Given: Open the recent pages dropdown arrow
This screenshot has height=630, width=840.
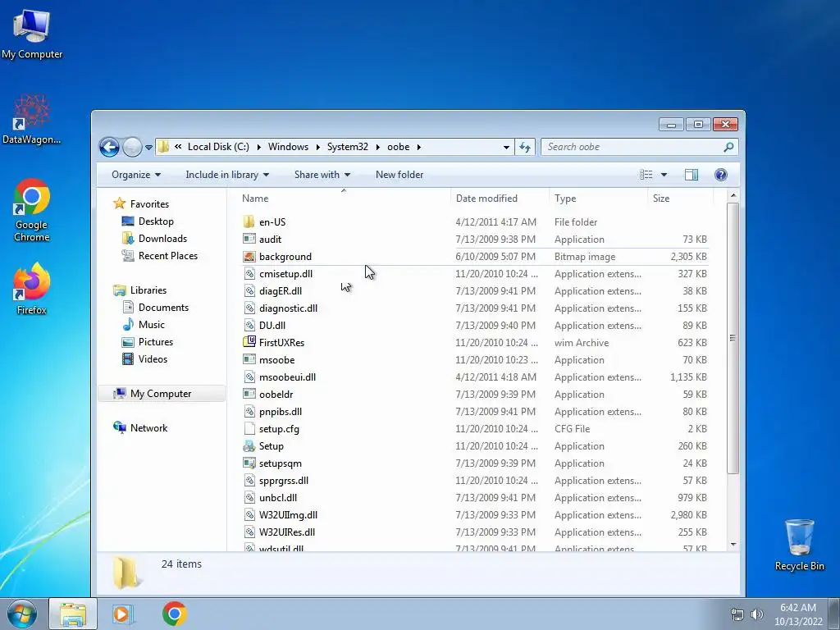Looking at the screenshot, I should pos(148,148).
